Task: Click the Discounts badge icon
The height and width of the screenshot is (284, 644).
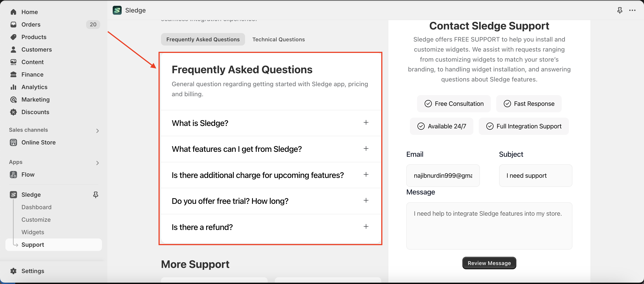Action: coord(13,112)
